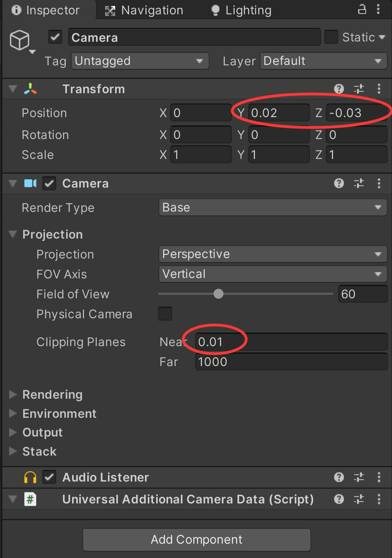This screenshot has width=392, height=558.
Task: Click the Add Component button
Action: pyautogui.click(x=196, y=539)
